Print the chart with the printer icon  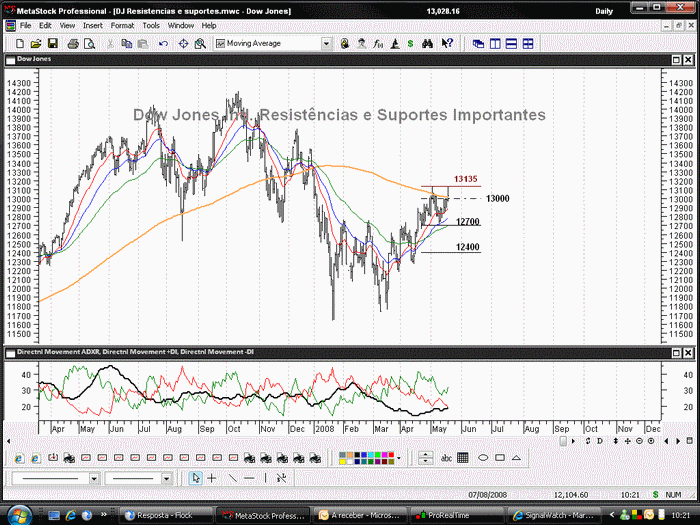pos(73,44)
